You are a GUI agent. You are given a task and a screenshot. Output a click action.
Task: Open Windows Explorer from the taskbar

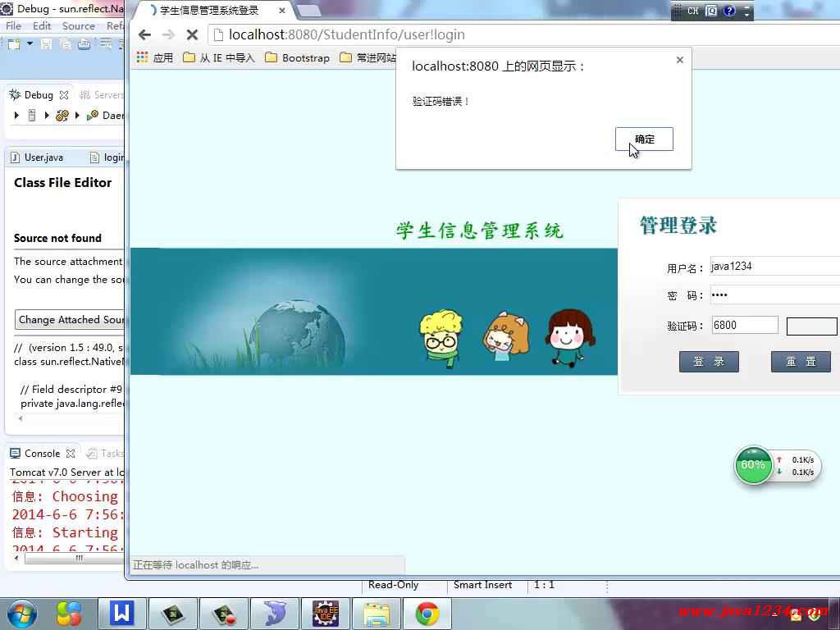pyautogui.click(x=377, y=614)
